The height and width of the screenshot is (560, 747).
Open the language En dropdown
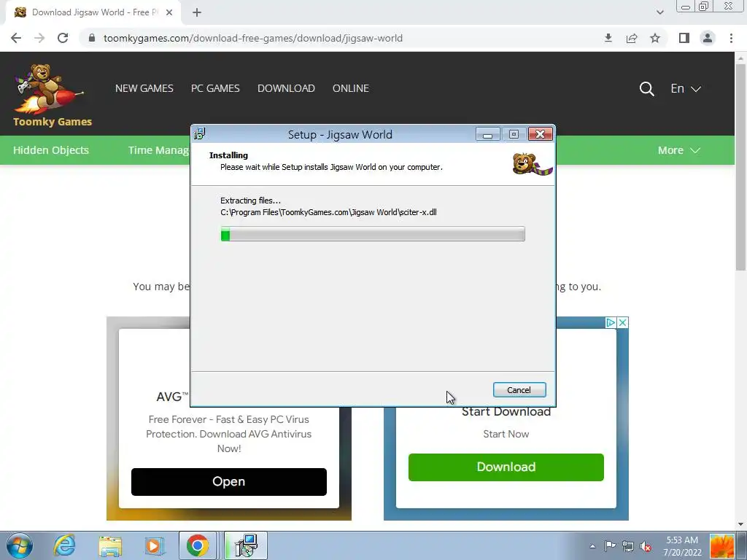pos(686,88)
